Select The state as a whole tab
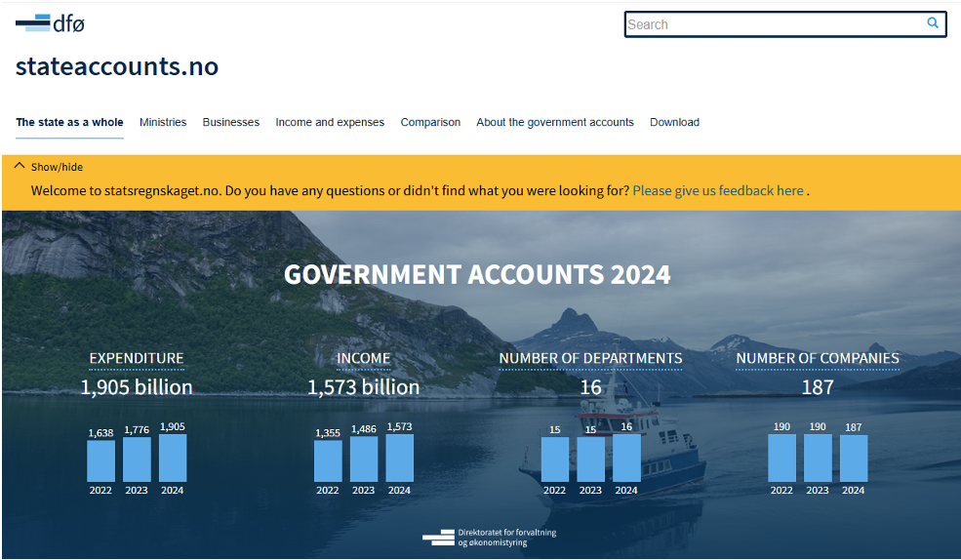Viewport: 961px width, 560px height. (69, 123)
